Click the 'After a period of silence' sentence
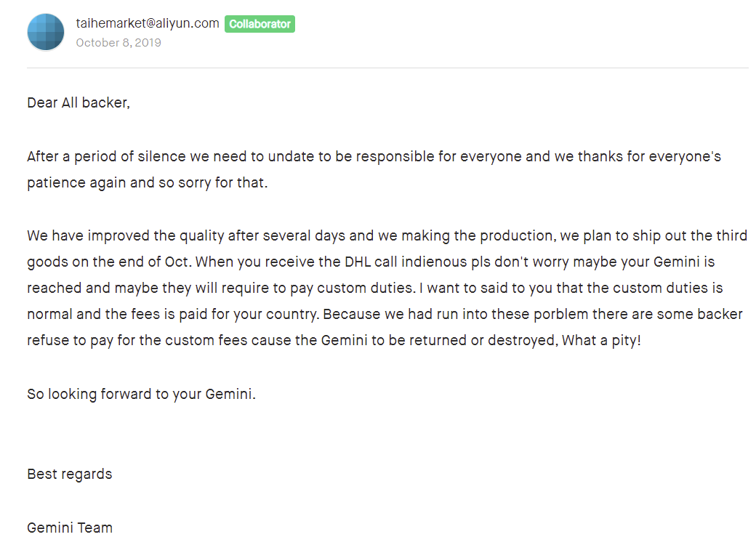This screenshot has height=545, width=756. click(374, 157)
